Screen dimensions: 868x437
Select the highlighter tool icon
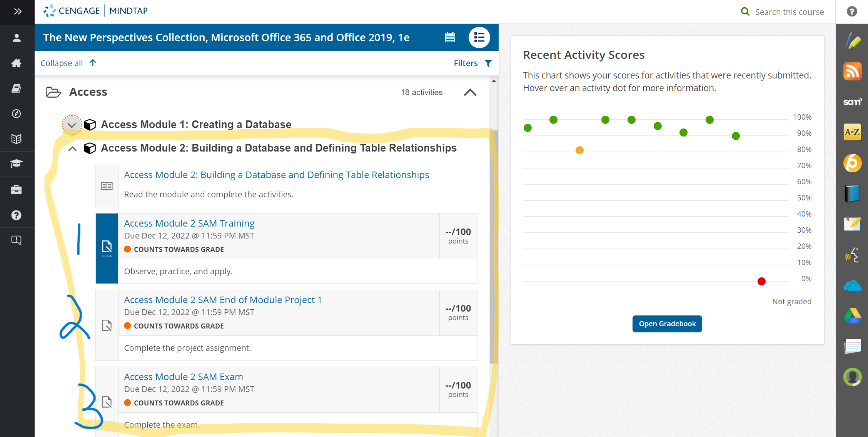pyautogui.click(x=852, y=41)
